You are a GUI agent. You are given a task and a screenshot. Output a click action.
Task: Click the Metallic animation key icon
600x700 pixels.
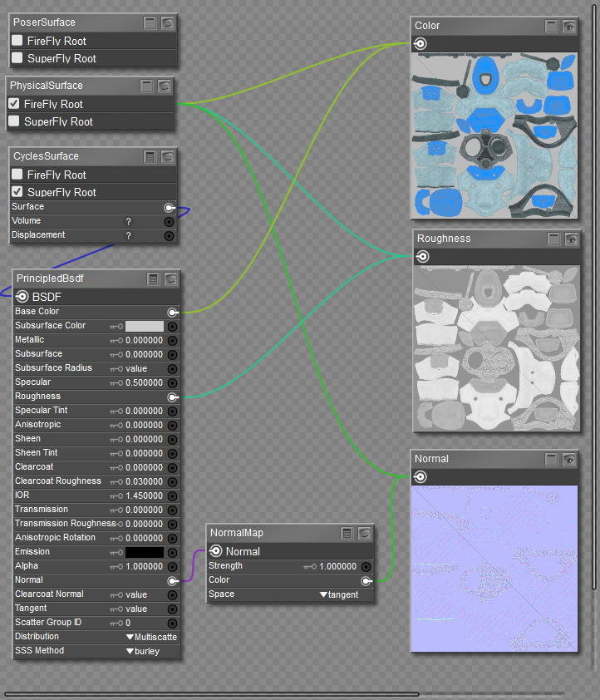[x=116, y=340]
